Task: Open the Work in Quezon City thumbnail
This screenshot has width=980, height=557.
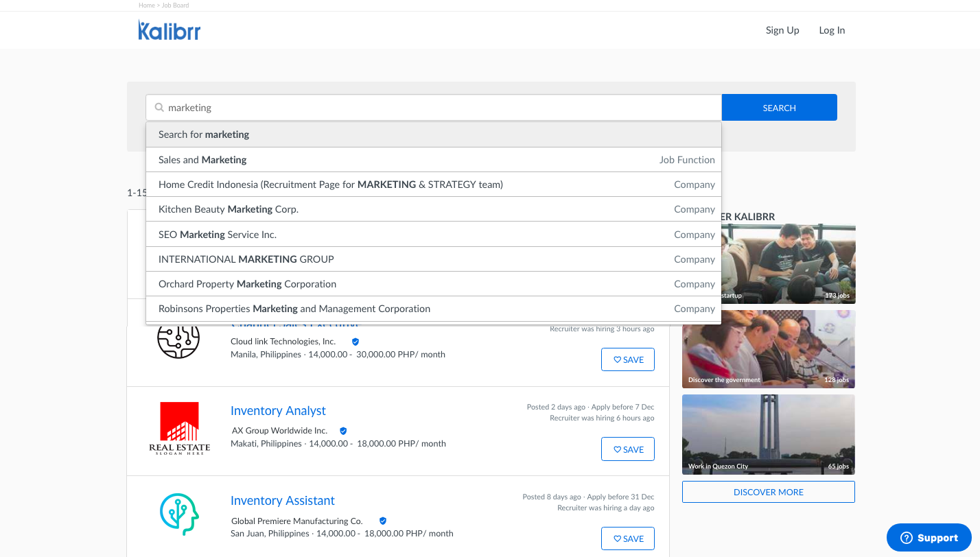Action: 768,434
